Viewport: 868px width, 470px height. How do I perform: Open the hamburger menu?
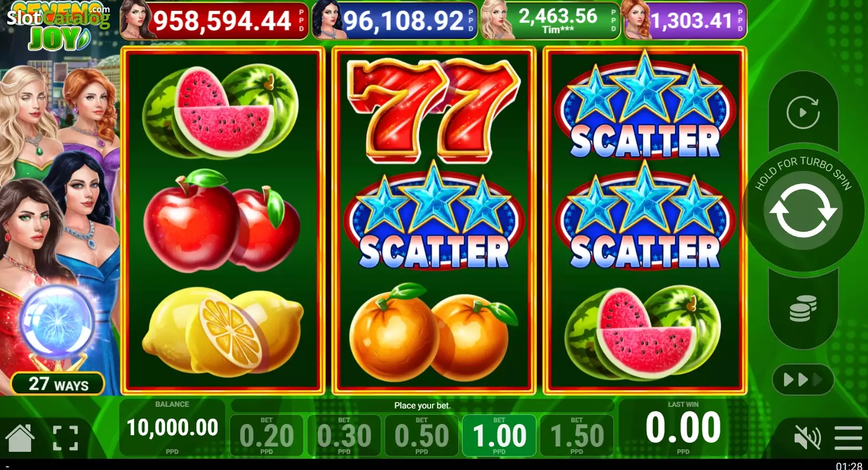pyautogui.click(x=848, y=438)
